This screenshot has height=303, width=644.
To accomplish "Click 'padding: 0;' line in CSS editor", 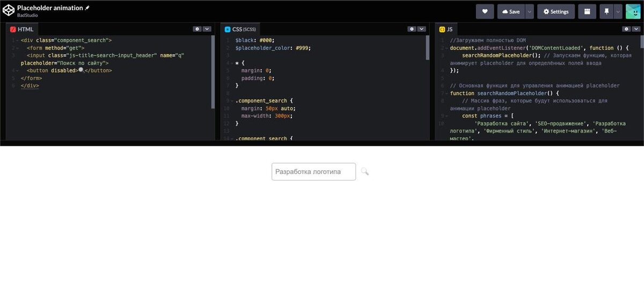I will 258,78.
